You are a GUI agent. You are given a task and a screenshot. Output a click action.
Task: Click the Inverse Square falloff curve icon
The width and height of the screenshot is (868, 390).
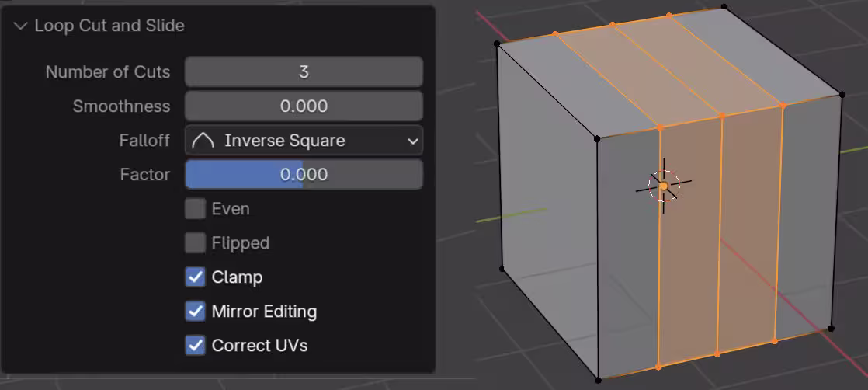point(203,141)
